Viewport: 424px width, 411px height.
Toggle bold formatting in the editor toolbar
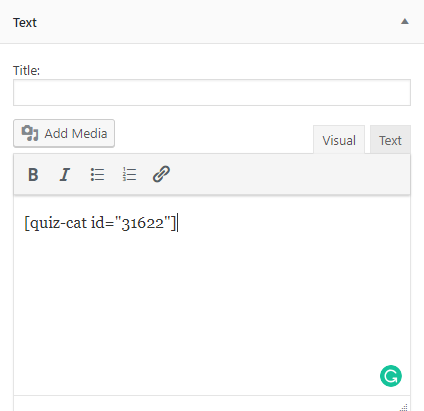click(33, 174)
